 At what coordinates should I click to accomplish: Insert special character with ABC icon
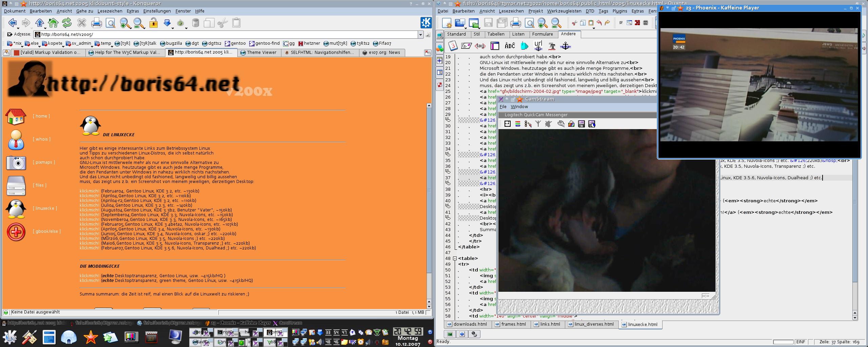pos(510,46)
